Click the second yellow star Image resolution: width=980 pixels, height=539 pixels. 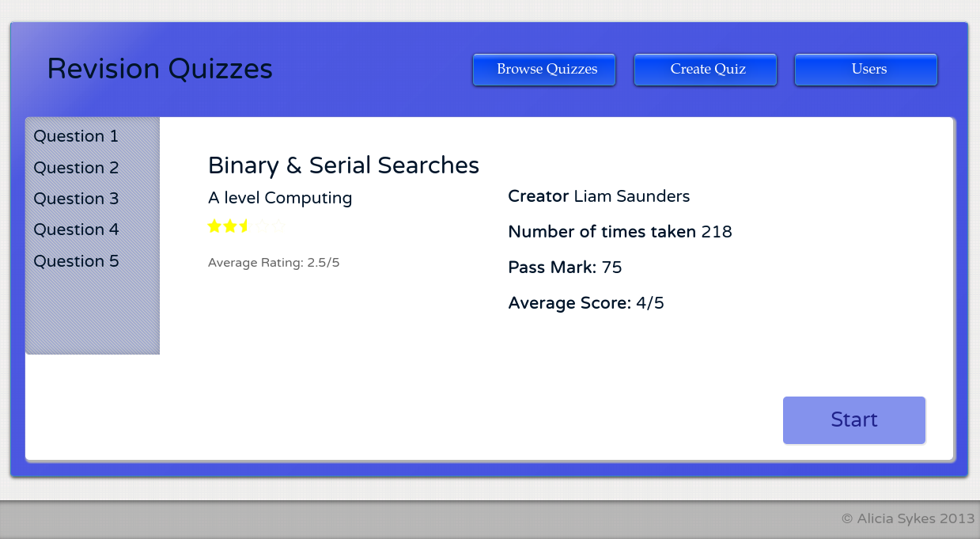click(229, 226)
